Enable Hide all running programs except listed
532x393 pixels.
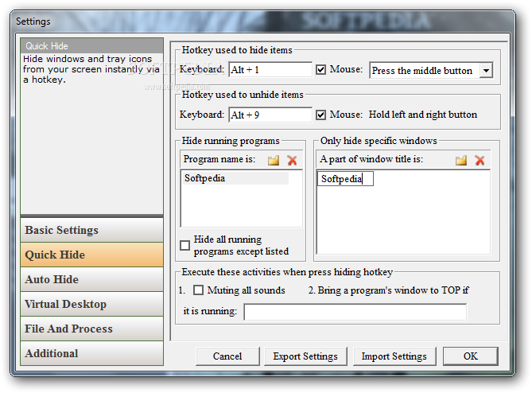tap(185, 245)
